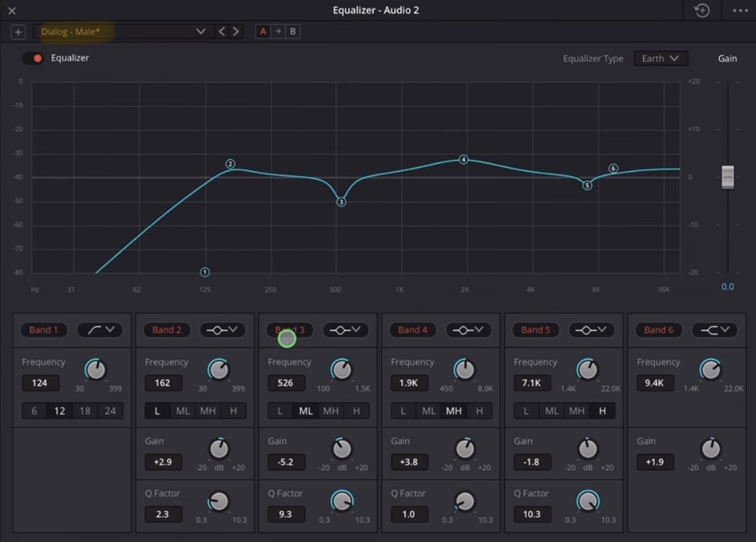Viewport: 756px width, 542px height.
Task: Select the ML range button in Band 3
Action: pyautogui.click(x=305, y=411)
